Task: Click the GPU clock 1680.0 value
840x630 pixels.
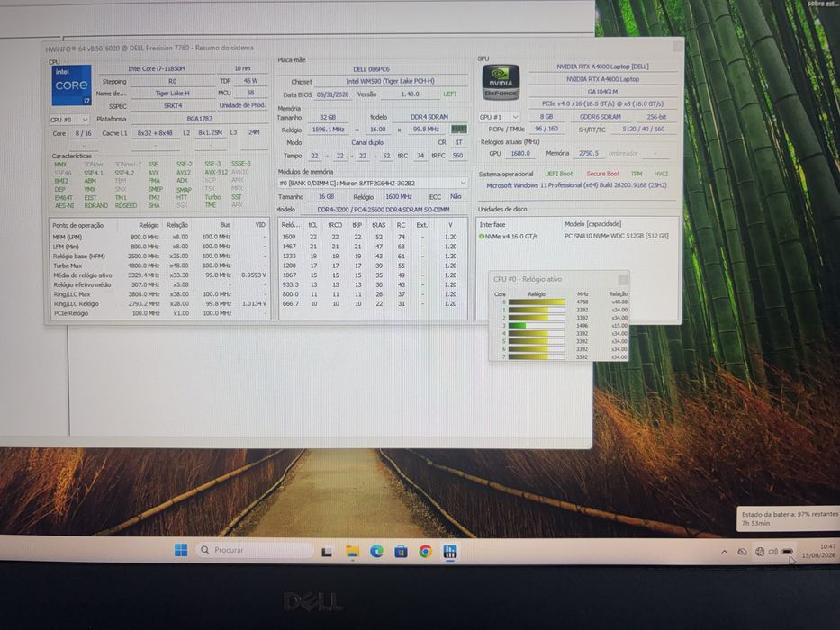Action: 519,154
